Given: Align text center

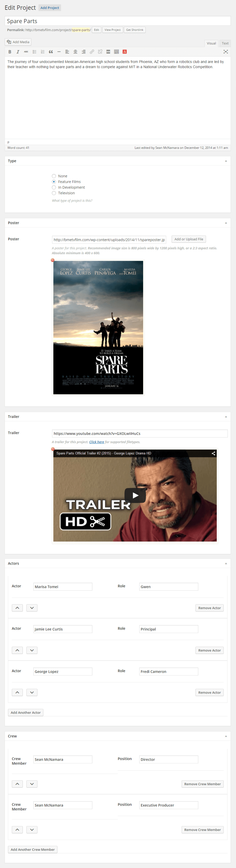Looking at the screenshot, I should tap(75, 52).
